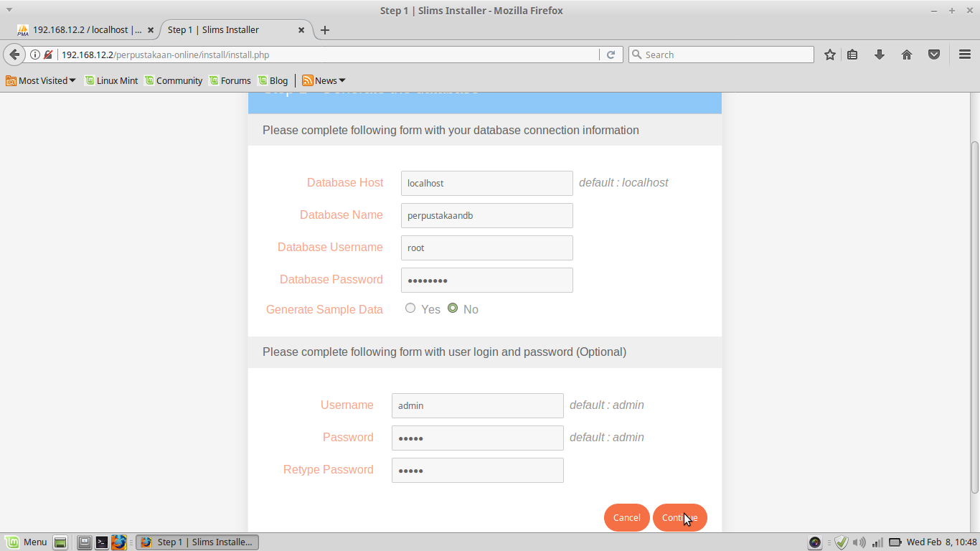Bookmark this page using the star icon
This screenshot has height=551, width=980.
[829, 55]
